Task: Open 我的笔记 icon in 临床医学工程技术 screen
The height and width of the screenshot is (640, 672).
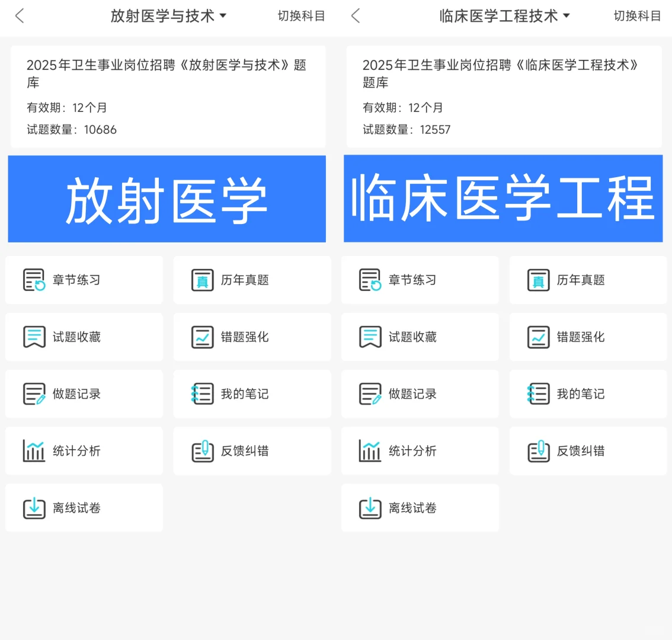Action: click(x=538, y=394)
